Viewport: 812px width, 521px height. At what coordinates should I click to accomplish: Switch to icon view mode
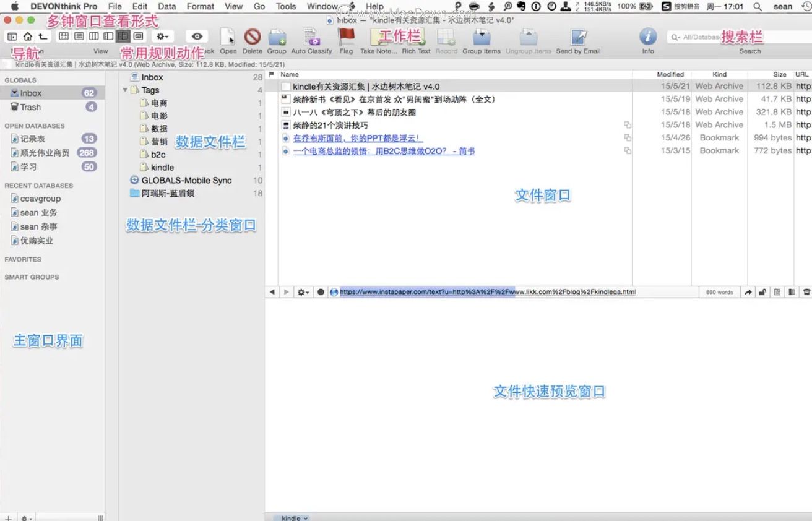64,37
